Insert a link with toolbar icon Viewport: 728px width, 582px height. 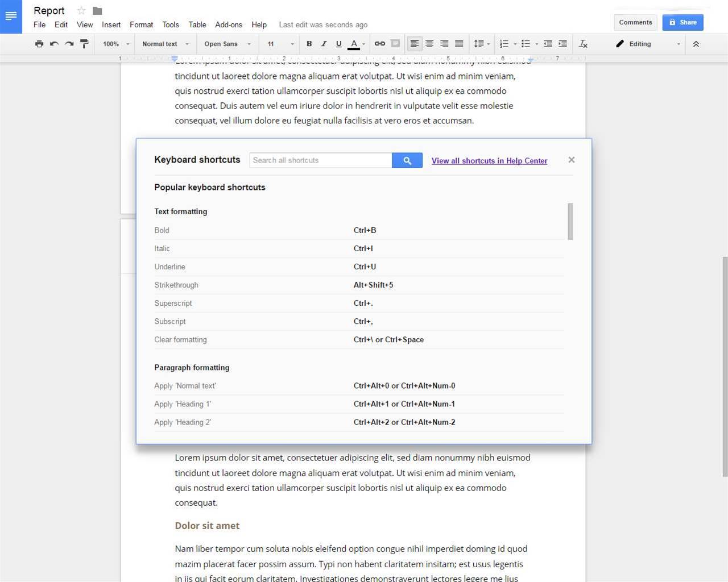(x=380, y=44)
